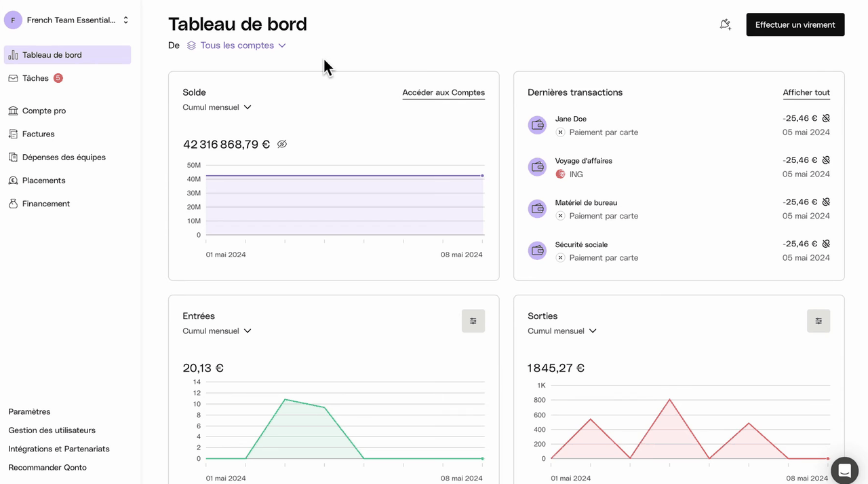Screen dimensions: 868x484
Task: Click the Voyage d'affaires transaction name
Action: pyautogui.click(x=584, y=161)
